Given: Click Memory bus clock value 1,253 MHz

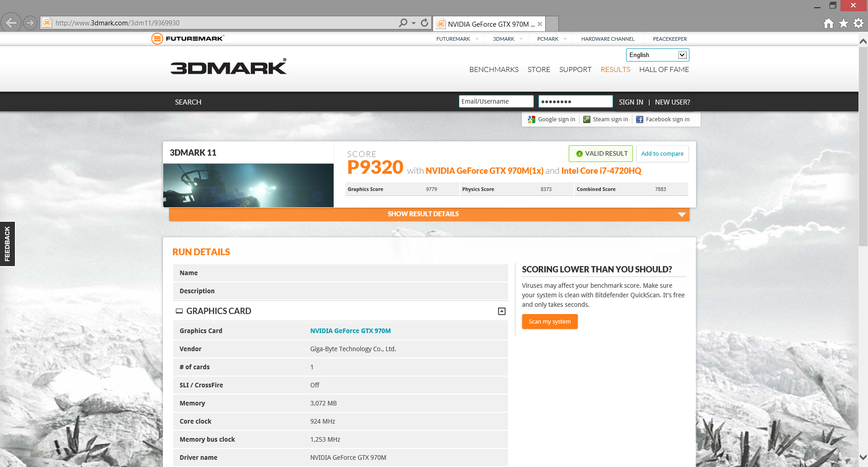Looking at the screenshot, I should [x=325, y=439].
